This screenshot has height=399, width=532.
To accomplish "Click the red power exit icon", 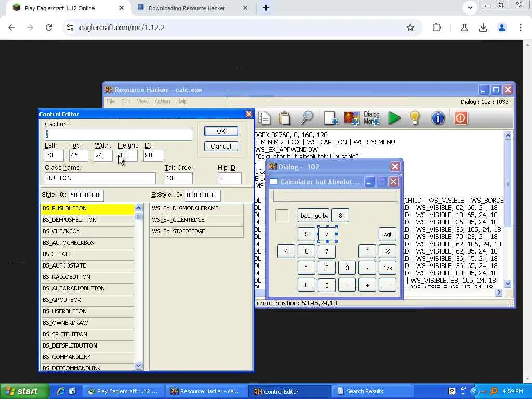I will [x=461, y=118].
